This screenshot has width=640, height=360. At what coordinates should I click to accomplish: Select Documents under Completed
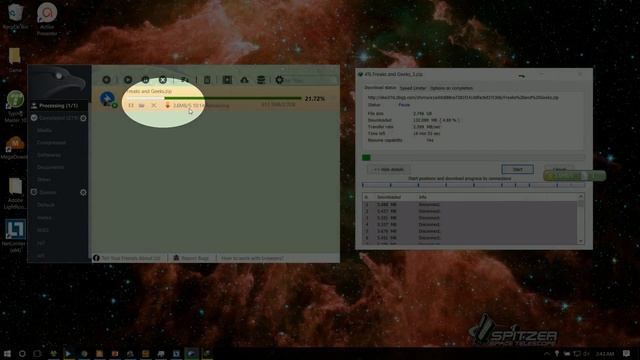point(51,167)
